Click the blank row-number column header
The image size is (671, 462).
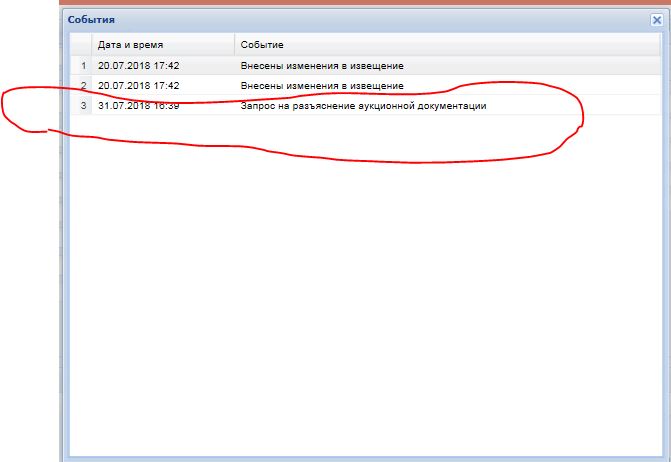click(82, 45)
